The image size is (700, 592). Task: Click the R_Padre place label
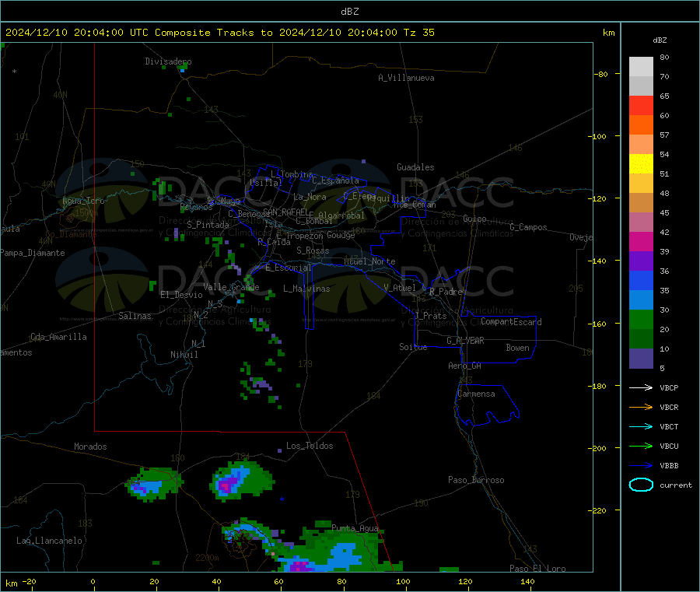[x=446, y=292]
